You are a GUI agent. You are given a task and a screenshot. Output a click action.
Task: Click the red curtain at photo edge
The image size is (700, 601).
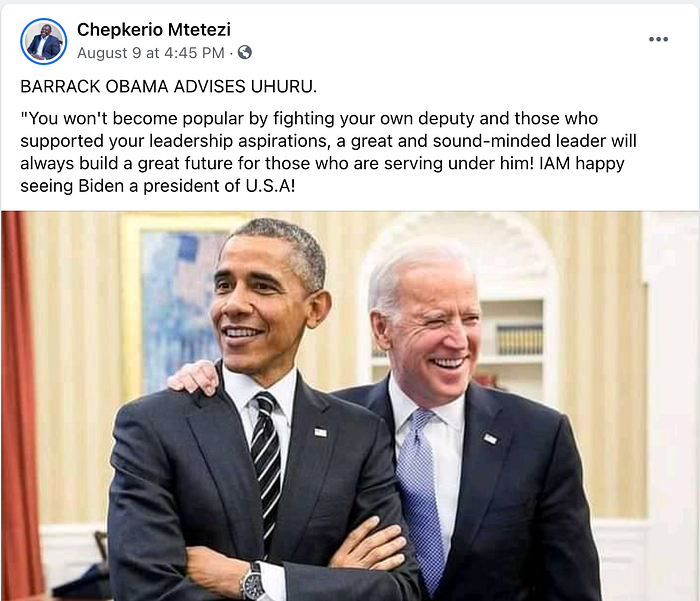(x=20, y=402)
